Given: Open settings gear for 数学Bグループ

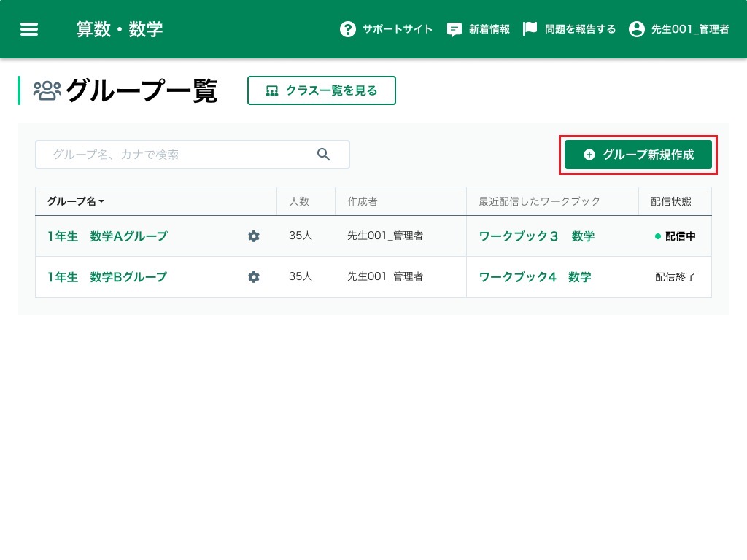Looking at the screenshot, I should pos(254,277).
